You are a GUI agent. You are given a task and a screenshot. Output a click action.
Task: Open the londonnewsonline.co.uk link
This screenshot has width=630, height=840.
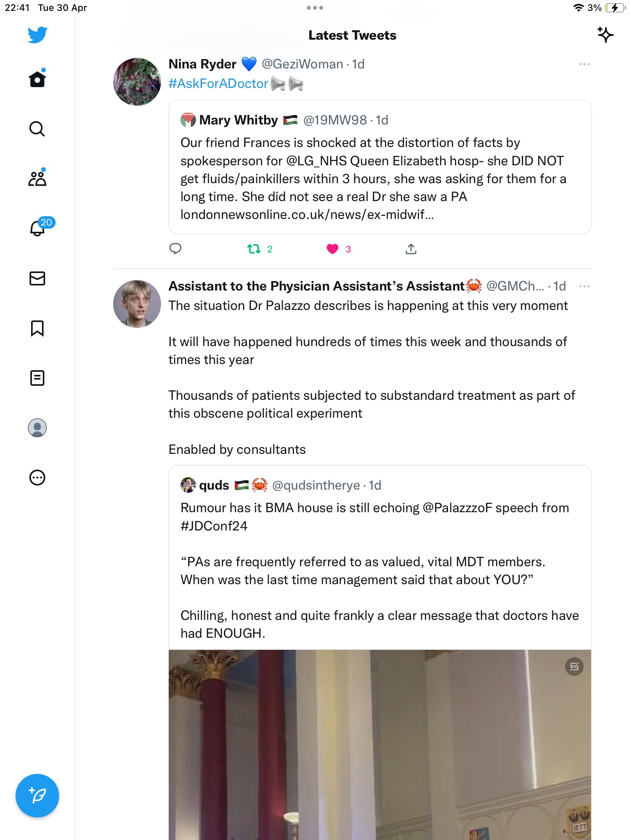pyautogui.click(x=307, y=215)
